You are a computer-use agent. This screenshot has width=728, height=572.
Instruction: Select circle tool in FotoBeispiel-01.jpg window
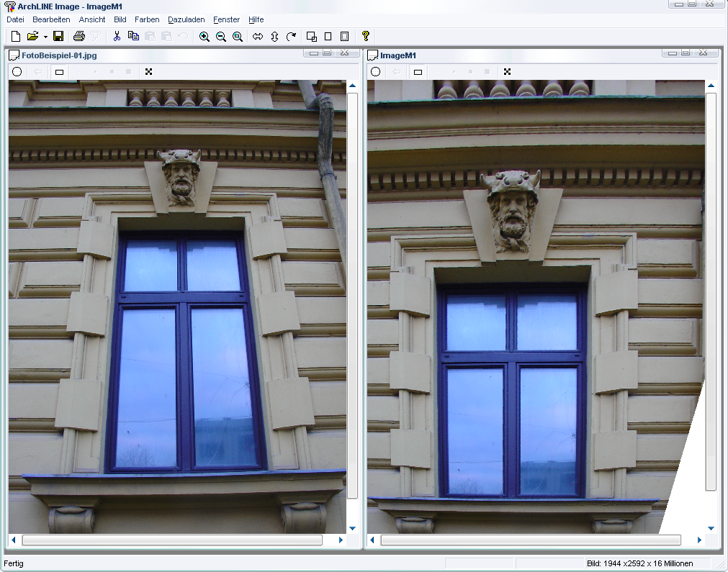pyautogui.click(x=17, y=71)
